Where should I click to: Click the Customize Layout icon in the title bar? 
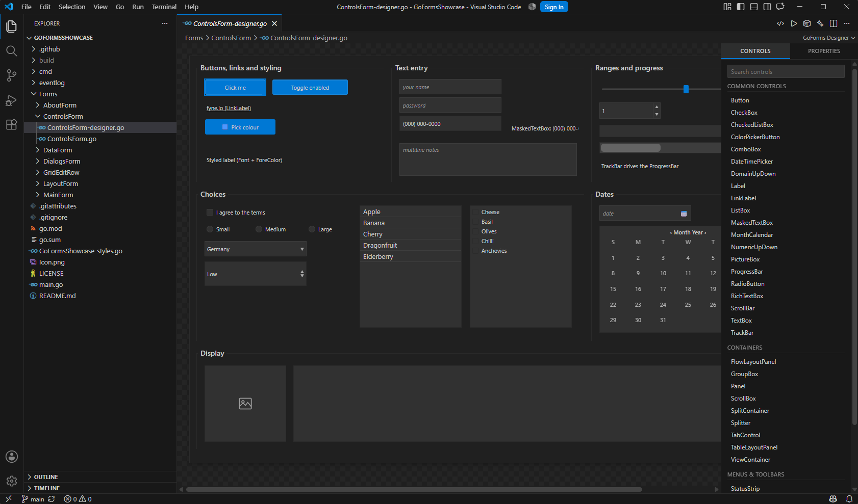[727, 7]
